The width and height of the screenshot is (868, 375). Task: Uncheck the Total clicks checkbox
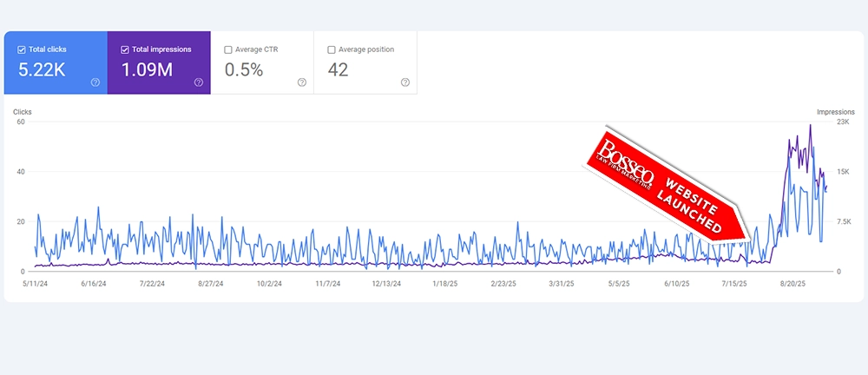tap(23, 49)
